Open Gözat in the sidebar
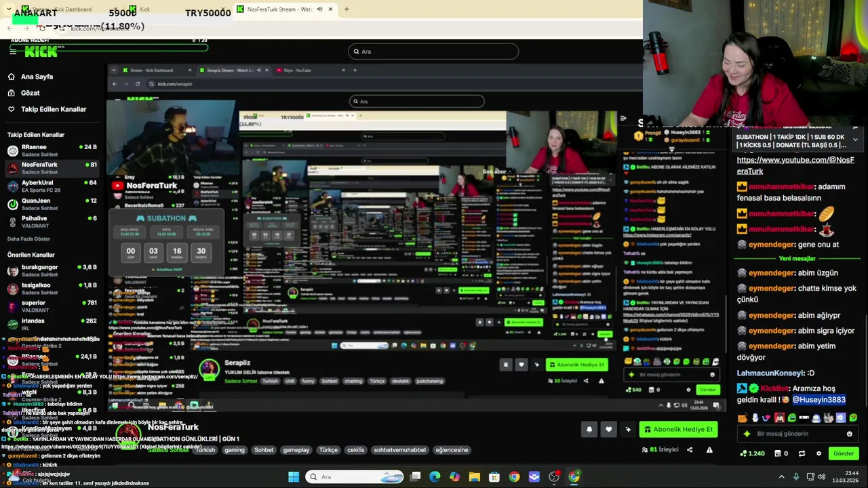Viewport: 868px width, 488px height. click(30, 93)
